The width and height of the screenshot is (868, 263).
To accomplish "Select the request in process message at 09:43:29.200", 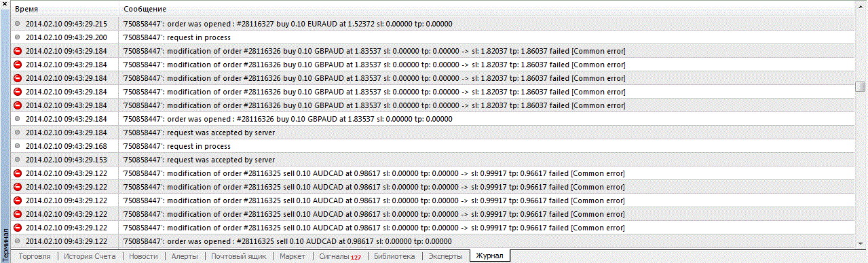I will pos(176,37).
